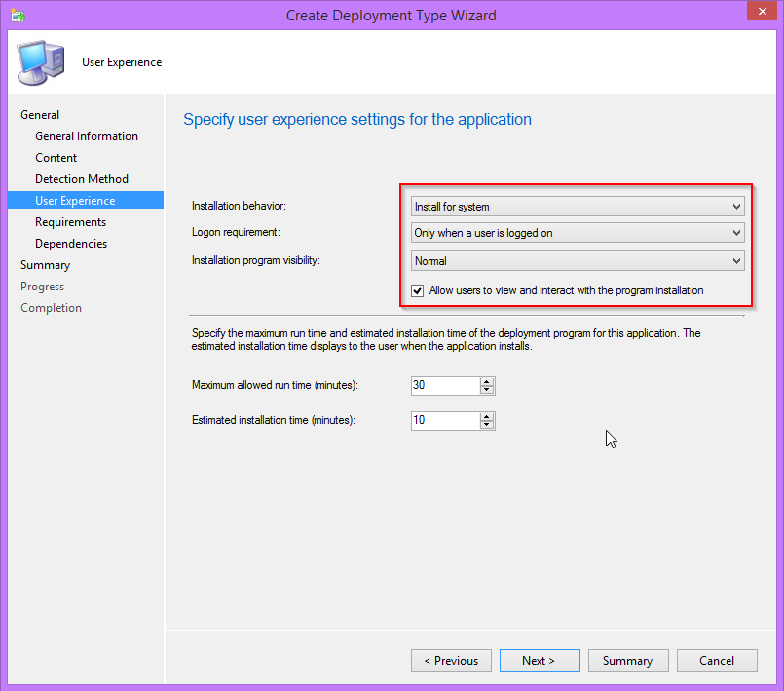Viewport: 784px width, 691px height.
Task: Expand the Logon requirement combo box
Action: (733, 233)
